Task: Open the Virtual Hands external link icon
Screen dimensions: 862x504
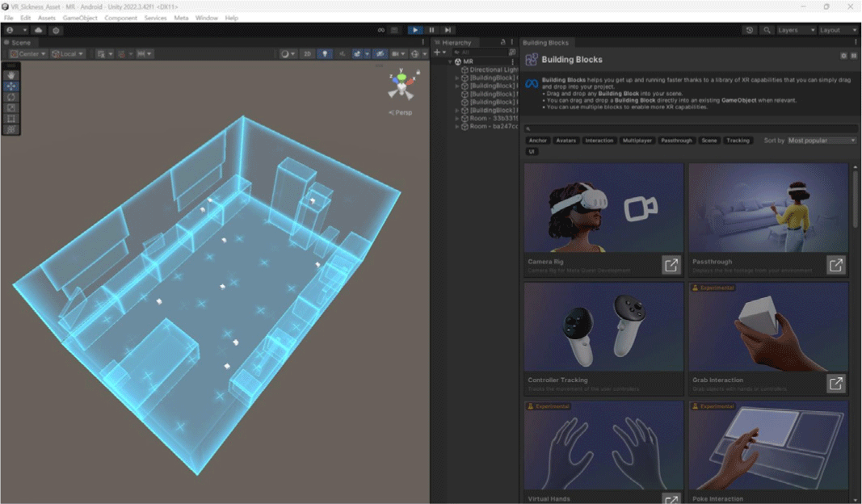Action: coord(671,499)
